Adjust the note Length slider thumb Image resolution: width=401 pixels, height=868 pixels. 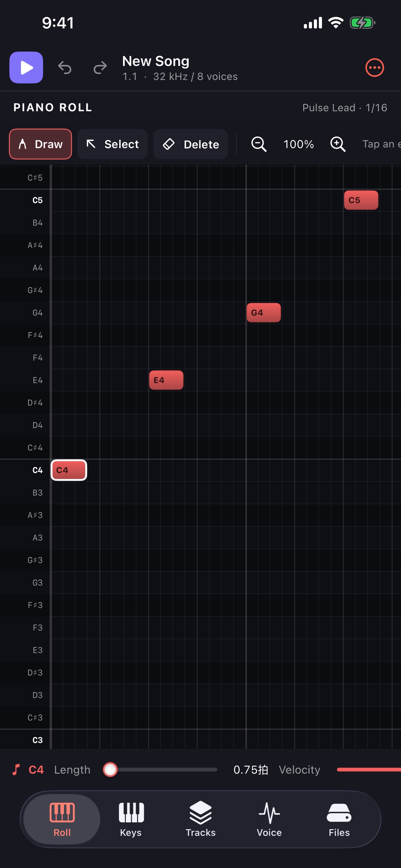click(x=110, y=770)
